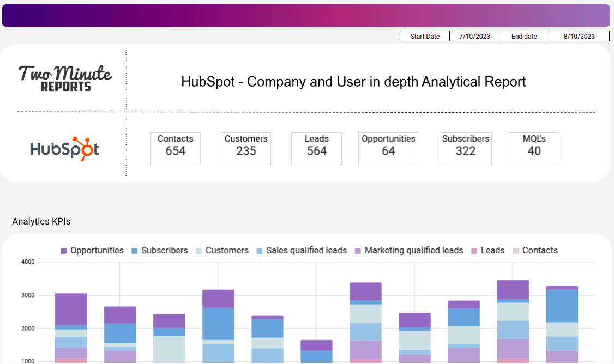Click the 8/10/2023 date value field
Viewport: 614px width, 364px height.
[x=579, y=36]
